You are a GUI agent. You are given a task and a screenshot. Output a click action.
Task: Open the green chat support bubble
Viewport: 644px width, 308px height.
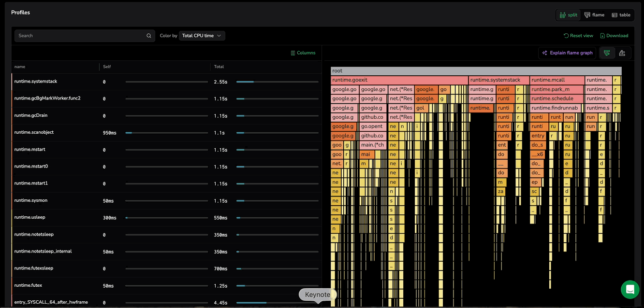pyautogui.click(x=630, y=289)
